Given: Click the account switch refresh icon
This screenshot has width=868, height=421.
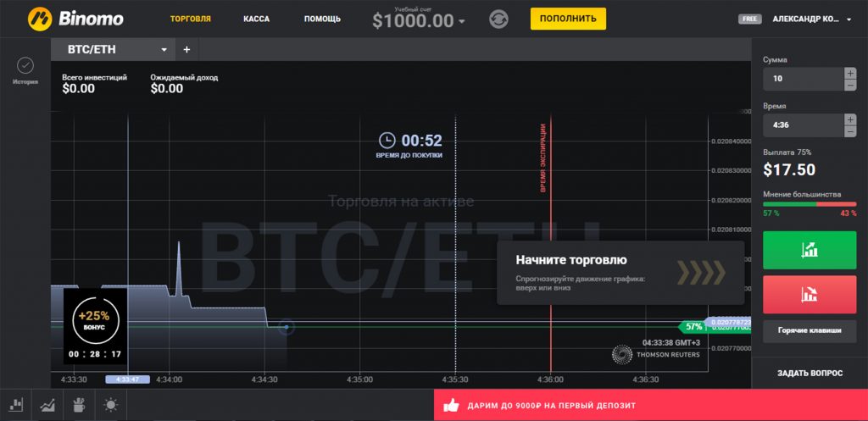Looking at the screenshot, I should click(x=498, y=19).
